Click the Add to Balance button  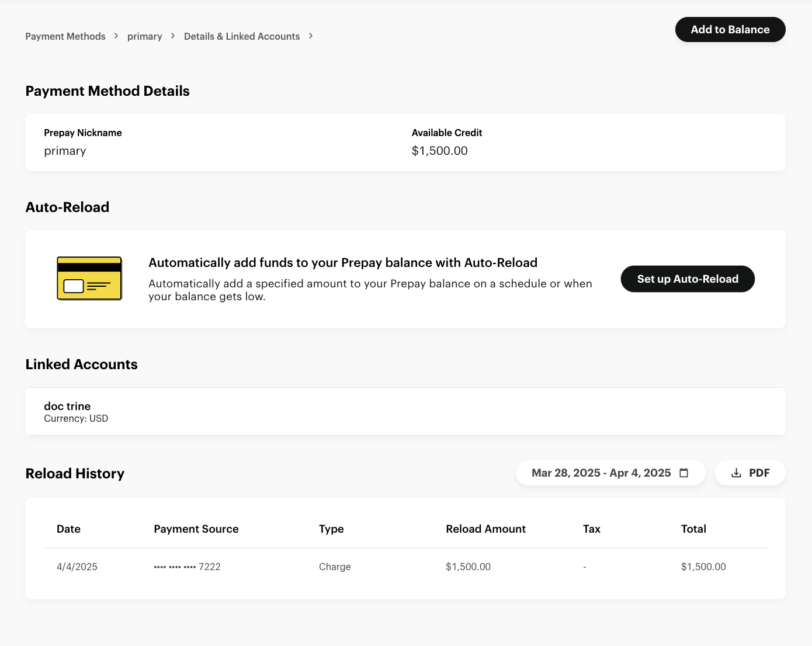(730, 30)
